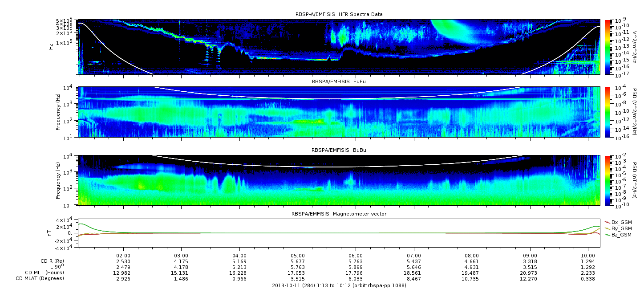
Task: Select the RBSPA/EMFISIS BuBu plot title
Action: pos(339,151)
